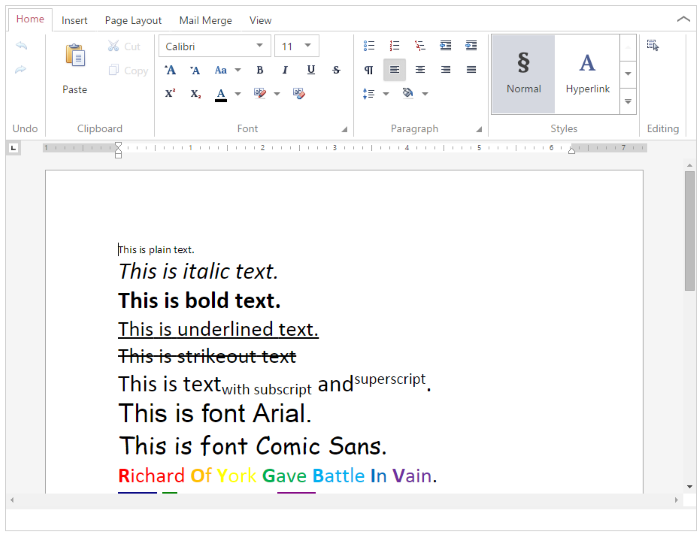Viewport: 700px width, 535px height.
Task: Click the vertical scrollbar thumb
Action: pos(690,230)
